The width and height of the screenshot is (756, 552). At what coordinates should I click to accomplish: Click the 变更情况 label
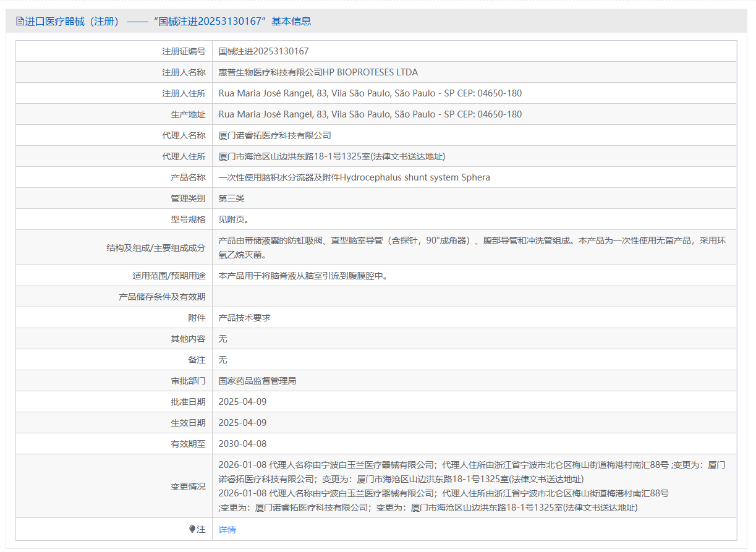(189, 486)
